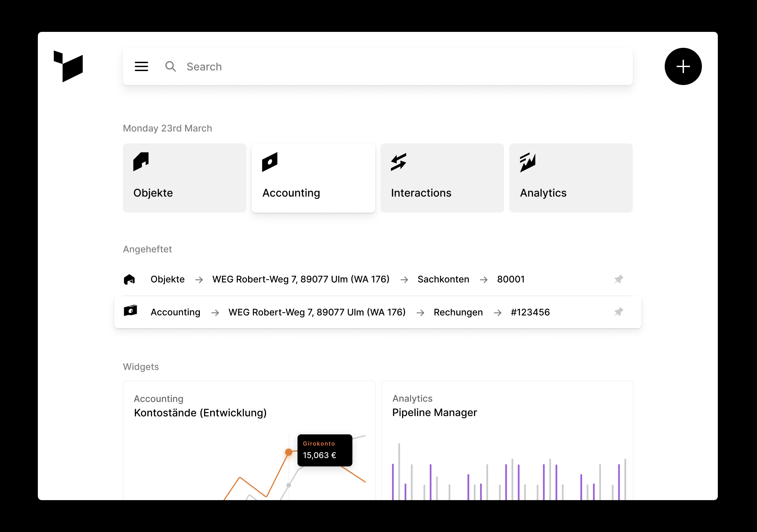This screenshot has height=532, width=757.
Task: Click the black cube app logo
Action: pyautogui.click(x=68, y=66)
